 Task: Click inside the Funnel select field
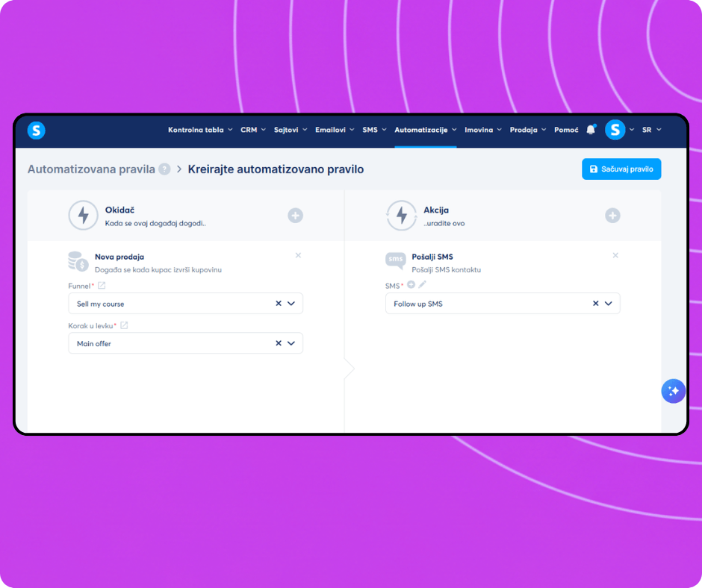tap(185, 304)
